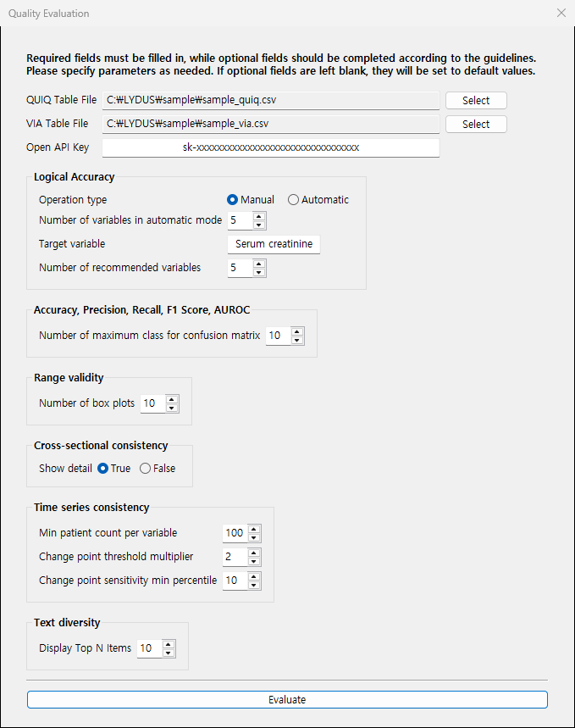Click the Display Top N Items value field
This screenshot has height=728, width=575.
(150, 648)
